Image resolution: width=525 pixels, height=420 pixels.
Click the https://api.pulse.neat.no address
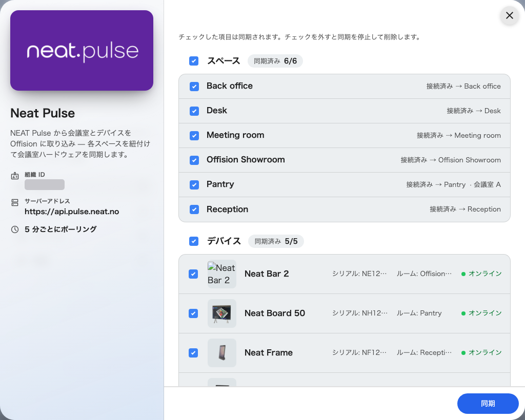point(72,212)
